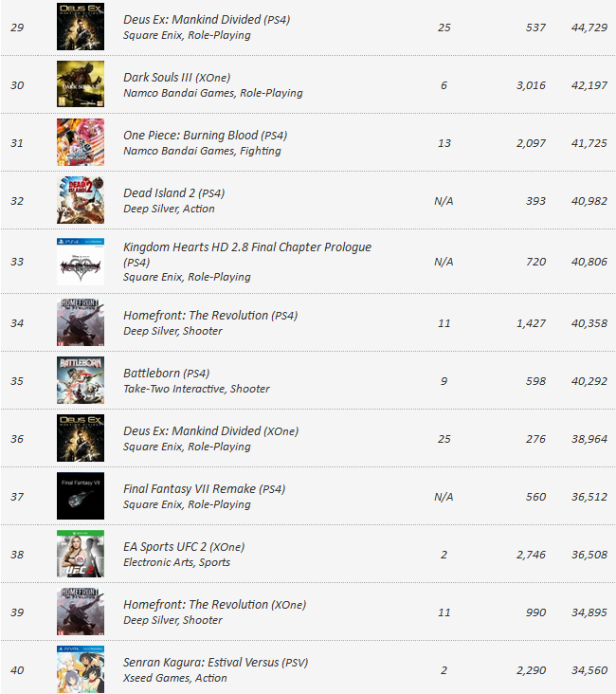Open the One Piece: Burning Blood (PS4) link
Image resolution: width=616 pixels, height=694 pixels.
tap(205, 136)
